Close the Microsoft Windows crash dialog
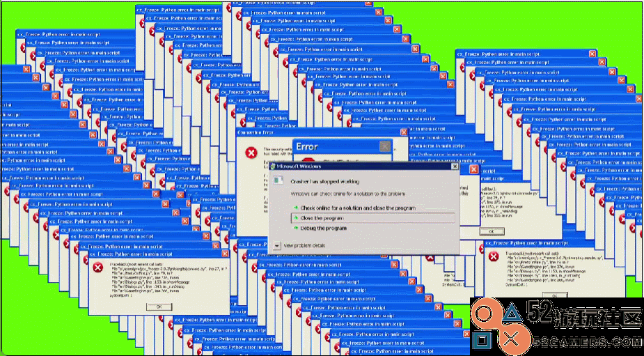Screen dimensions: 644x356 coord(454,167)
